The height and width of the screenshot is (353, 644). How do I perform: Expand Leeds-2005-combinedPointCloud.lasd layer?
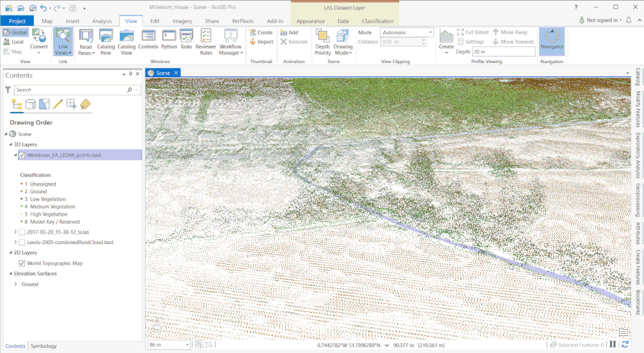pyautogui.click(x=15, y=242)
